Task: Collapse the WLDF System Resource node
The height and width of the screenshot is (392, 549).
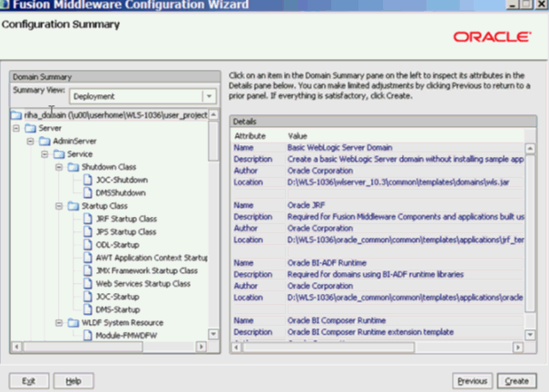Action: pyautogui.click(x=59, y=323)
